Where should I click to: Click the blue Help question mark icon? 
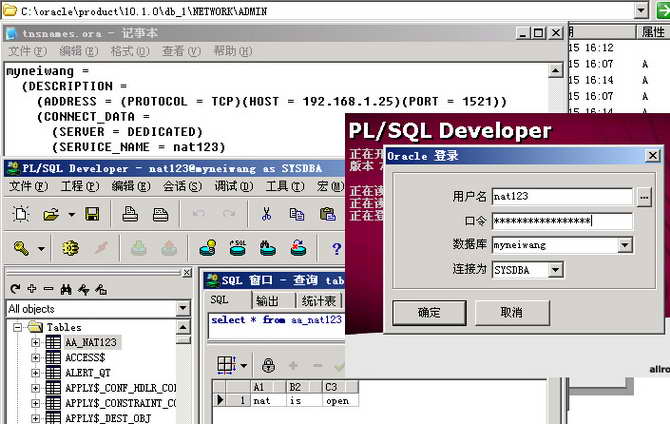[x=336, y=248]
